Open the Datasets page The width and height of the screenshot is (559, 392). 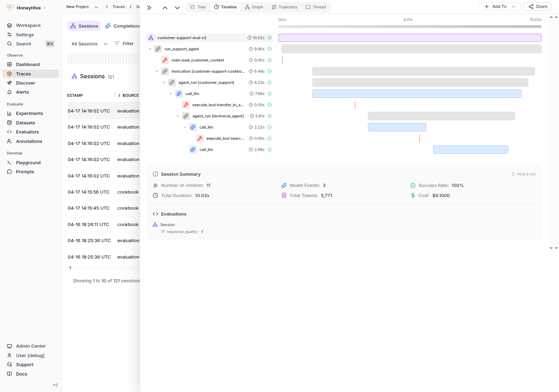pyautogui.click(x=26, y=123)
